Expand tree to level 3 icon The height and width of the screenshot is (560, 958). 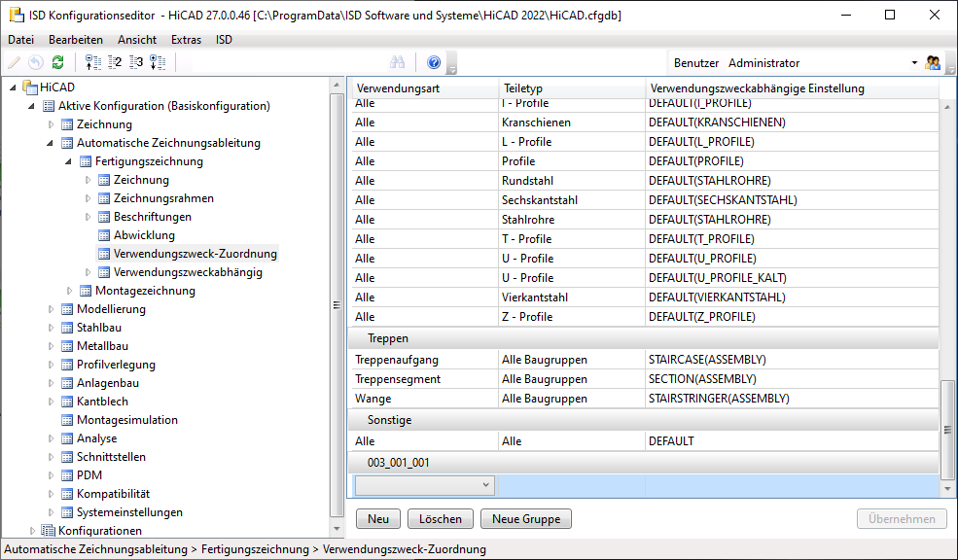click(136, 61)
